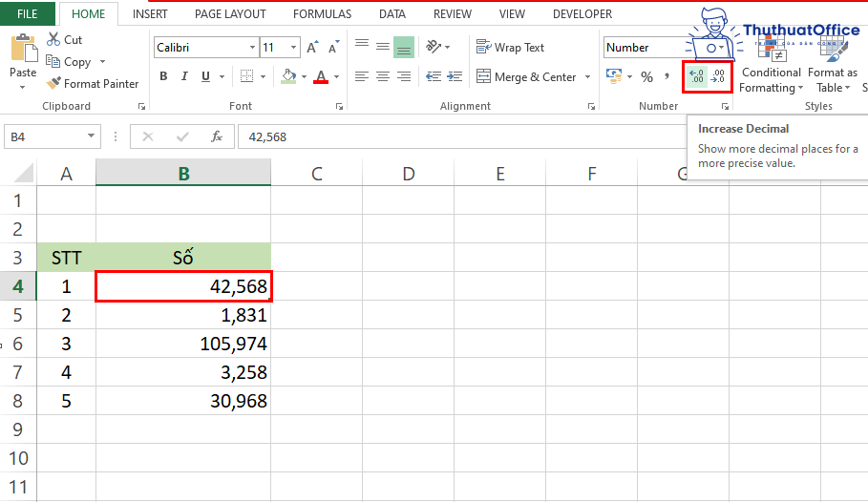This screenshot has height=502, width=868.
Task: Click the formula bar showing 42,568
Action: (x=462, y=136)
